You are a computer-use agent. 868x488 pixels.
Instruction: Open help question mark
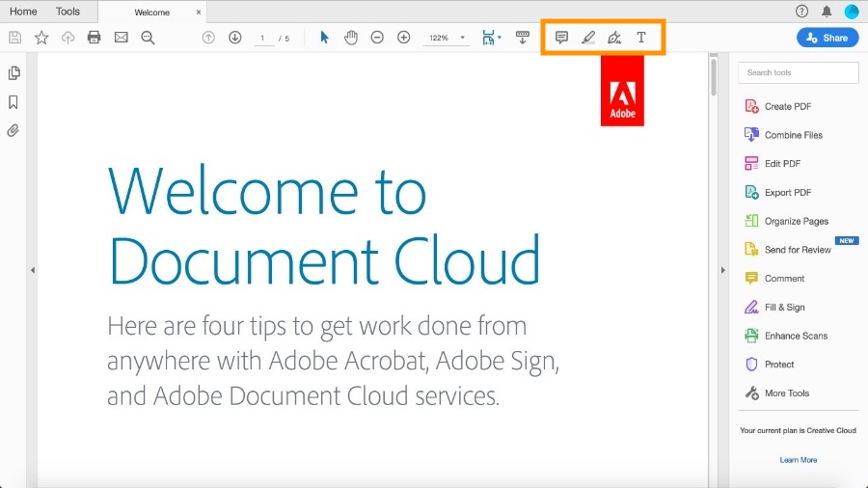(801, 11)
